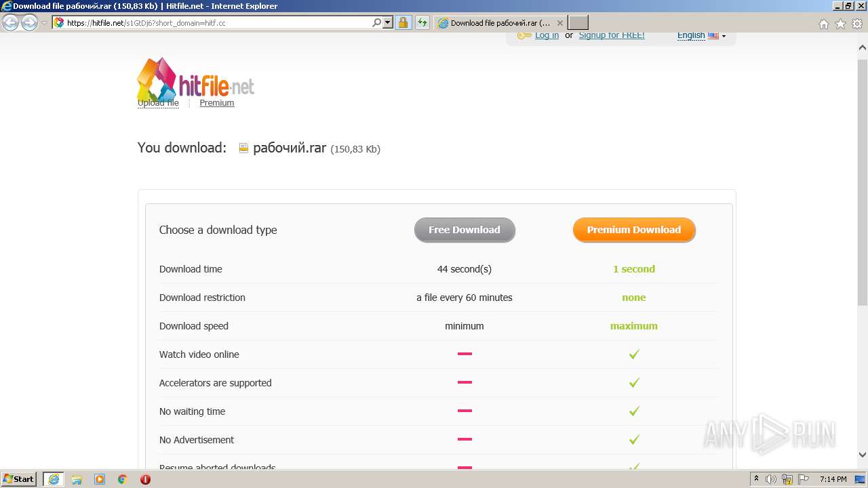Click the 'Watch video online' row label

[x=199, y=354]
